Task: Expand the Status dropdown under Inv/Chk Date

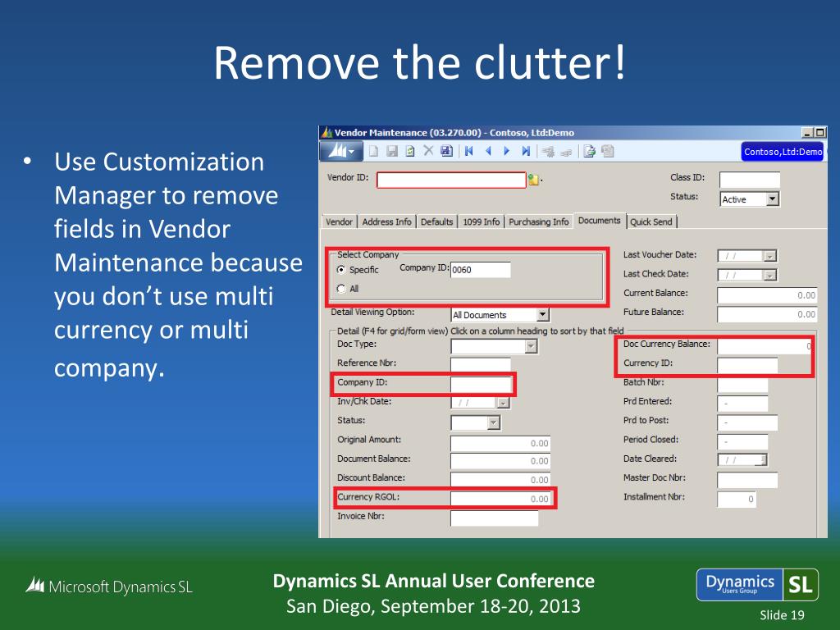Action: (493, 422)
